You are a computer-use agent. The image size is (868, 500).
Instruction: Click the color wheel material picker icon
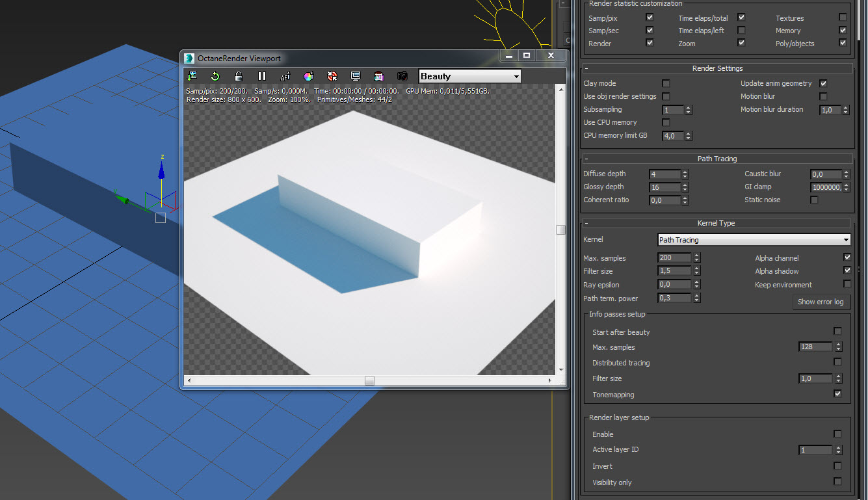pos(308,76)
